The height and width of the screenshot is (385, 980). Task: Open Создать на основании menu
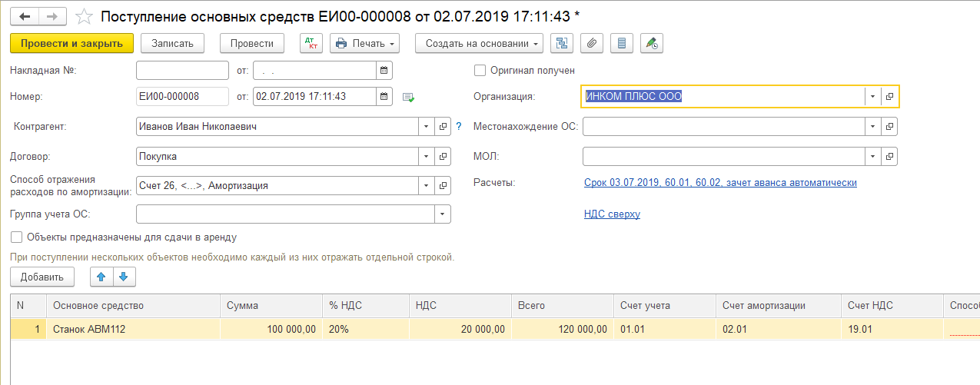pos(479,43)
